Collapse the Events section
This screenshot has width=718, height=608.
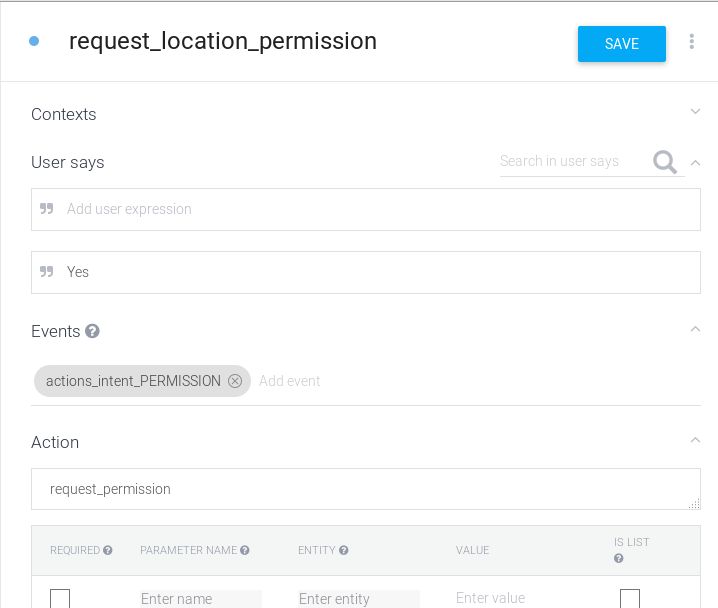click(x=695, y=329)
